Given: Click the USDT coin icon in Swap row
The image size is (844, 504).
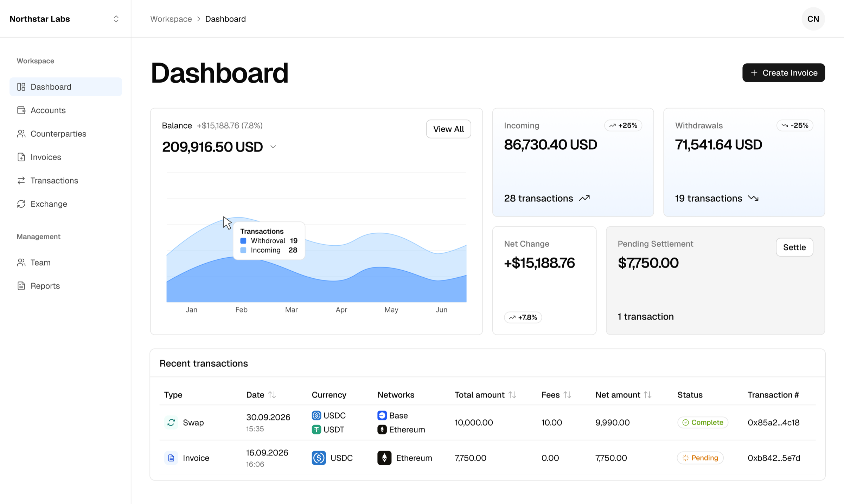Looking at the screenshot, I should tap(316, 429).
